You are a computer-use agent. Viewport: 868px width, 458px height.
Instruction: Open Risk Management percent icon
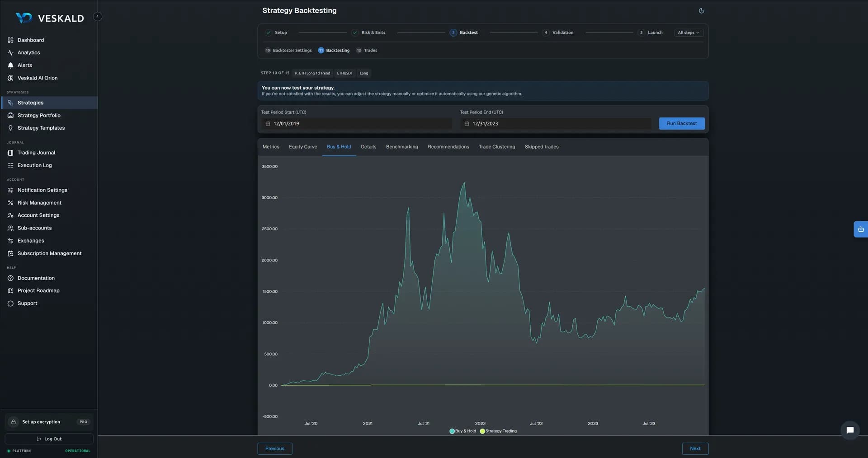(10, 203)
